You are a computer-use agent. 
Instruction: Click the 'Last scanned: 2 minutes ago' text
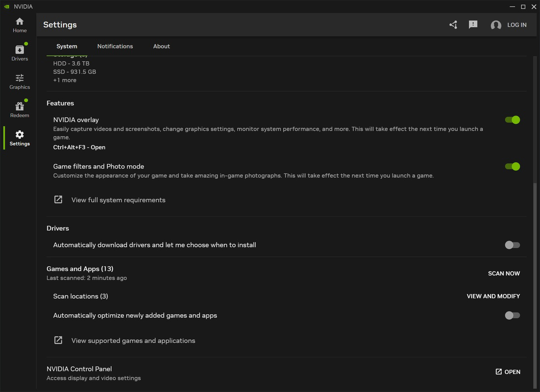(x=86, y=278)
